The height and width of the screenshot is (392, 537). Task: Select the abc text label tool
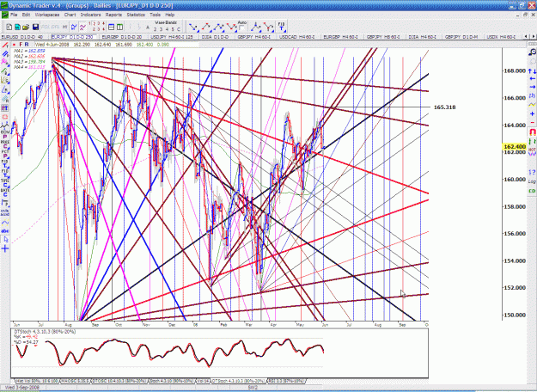pyautogui.click(x=5, y=231)
